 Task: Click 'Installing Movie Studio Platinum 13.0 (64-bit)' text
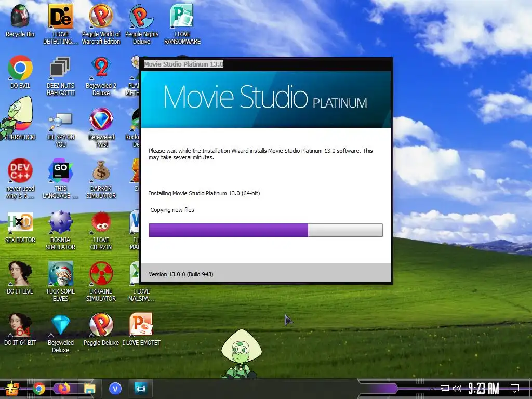pos(204,193)
